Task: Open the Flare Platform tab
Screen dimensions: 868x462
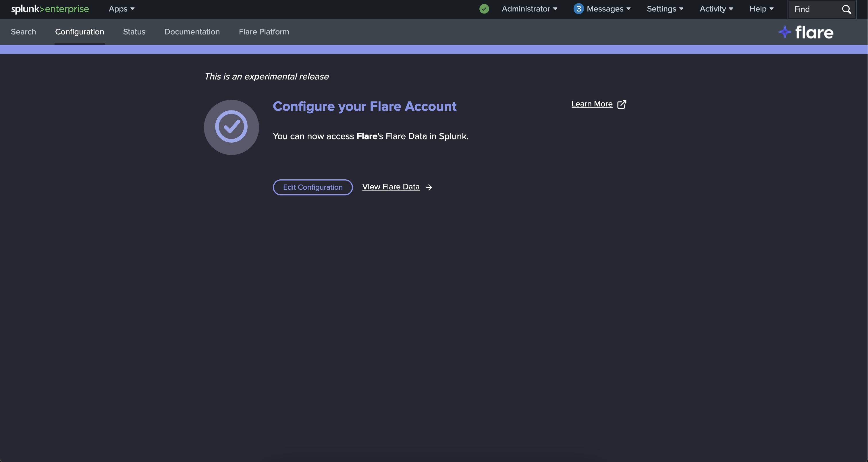Action: coord(264,32)
